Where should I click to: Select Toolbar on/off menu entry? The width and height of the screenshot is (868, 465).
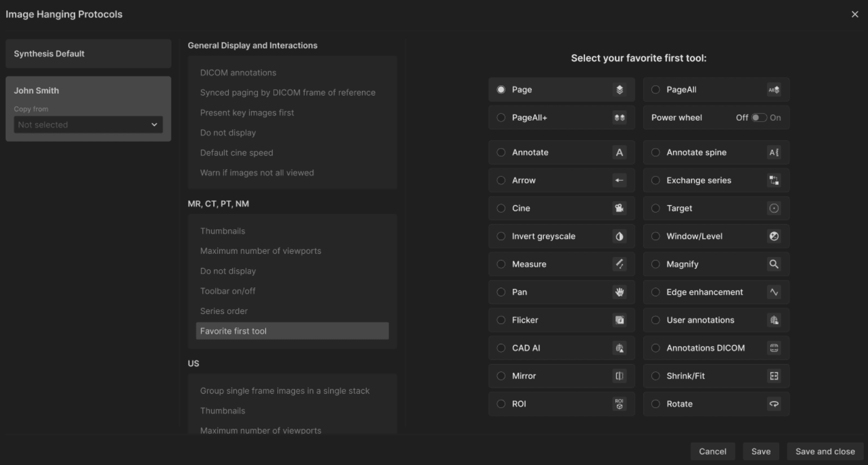click(x=228, y=291)
